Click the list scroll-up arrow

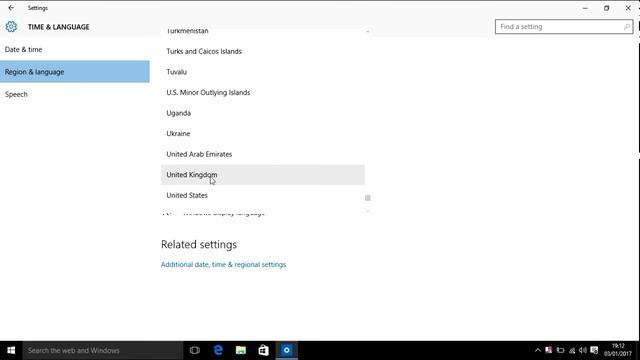pyautogui.click(x=368, y=32)
